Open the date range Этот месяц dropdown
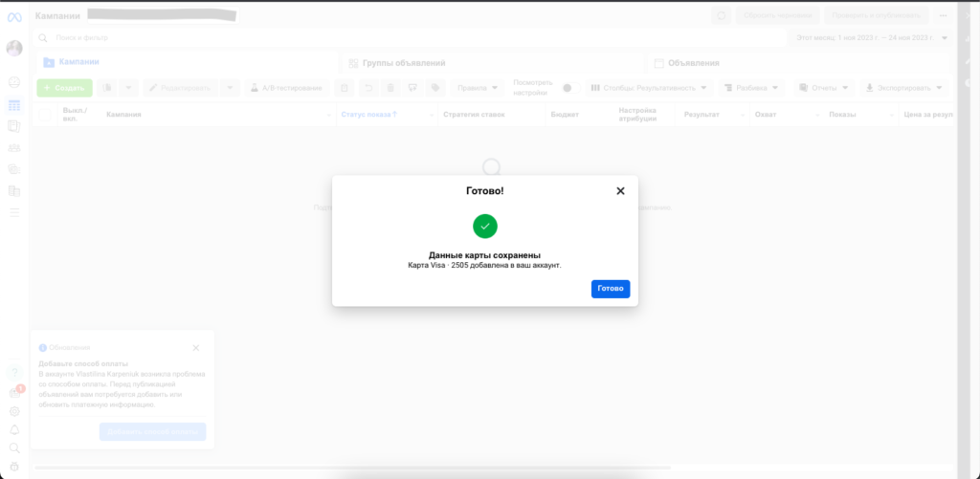The image size is (980, 479). [871, 38]
